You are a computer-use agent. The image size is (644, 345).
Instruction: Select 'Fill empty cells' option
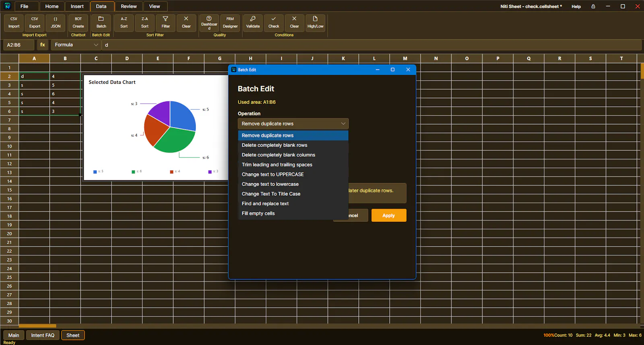point(293,213)
